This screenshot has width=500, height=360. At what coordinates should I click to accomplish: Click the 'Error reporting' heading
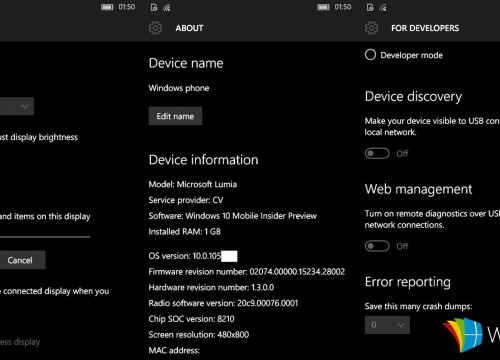point(408,282)
